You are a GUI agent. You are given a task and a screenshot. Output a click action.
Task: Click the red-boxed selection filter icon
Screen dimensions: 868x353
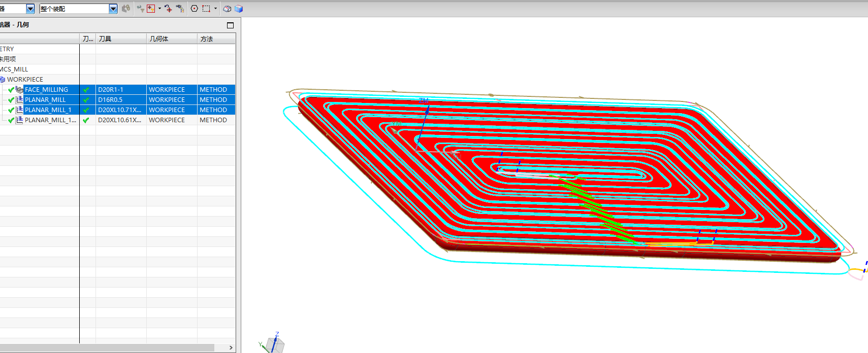tap(151, 9)
